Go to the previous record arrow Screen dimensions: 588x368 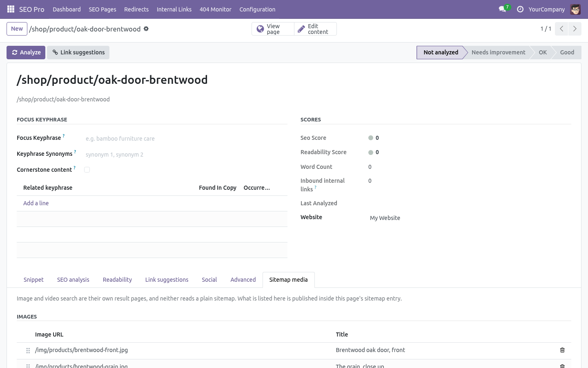561,29
